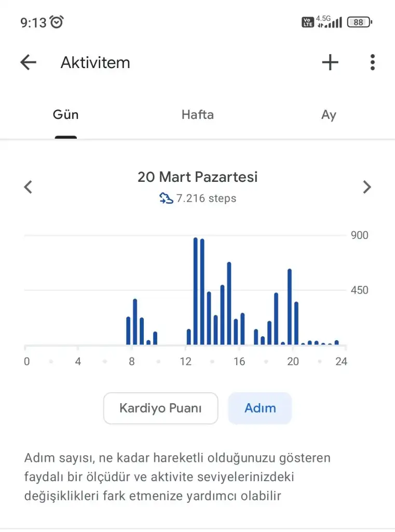This screenshot has width=395, height=532.
Task: Tap the battery indicator icon
Action: (x=359, y=22)
